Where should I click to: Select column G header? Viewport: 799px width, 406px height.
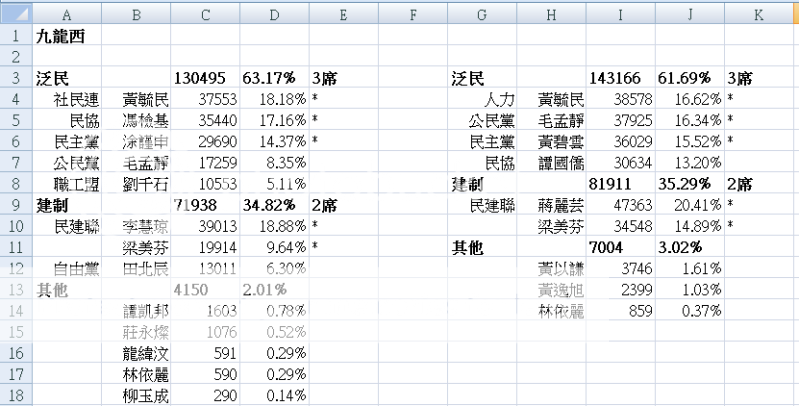click(x=483, y=14)
